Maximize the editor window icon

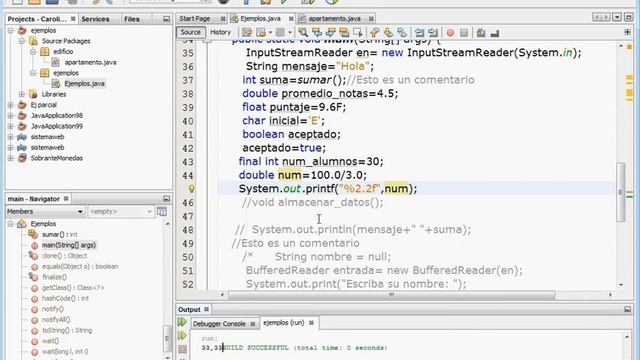click(x=629, y=17)
